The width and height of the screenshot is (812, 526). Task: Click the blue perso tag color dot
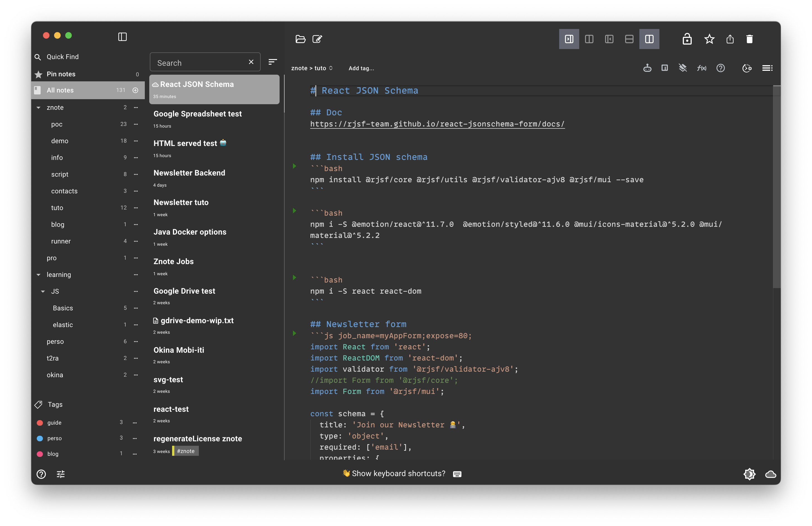click(x=40, y=439)
